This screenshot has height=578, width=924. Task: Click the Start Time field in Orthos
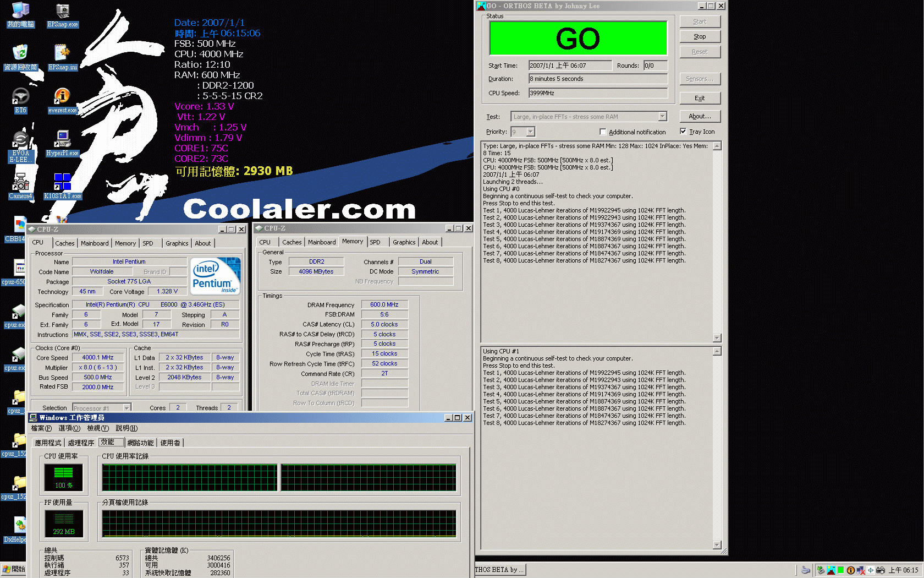(x=570, y=66)
